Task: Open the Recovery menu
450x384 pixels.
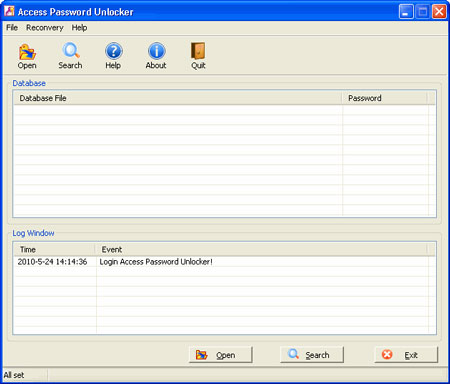Action: (45, 28)
